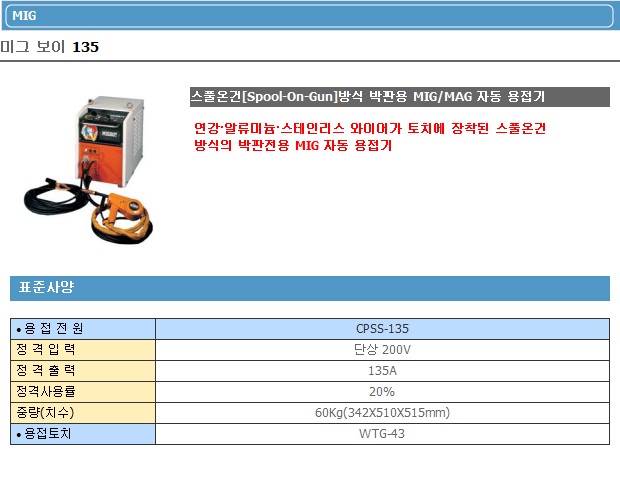The width and height of the screenshot is (620, 479).
Task: Click the bullet icon beside 용접전원
Action: (x=19, y=330)
